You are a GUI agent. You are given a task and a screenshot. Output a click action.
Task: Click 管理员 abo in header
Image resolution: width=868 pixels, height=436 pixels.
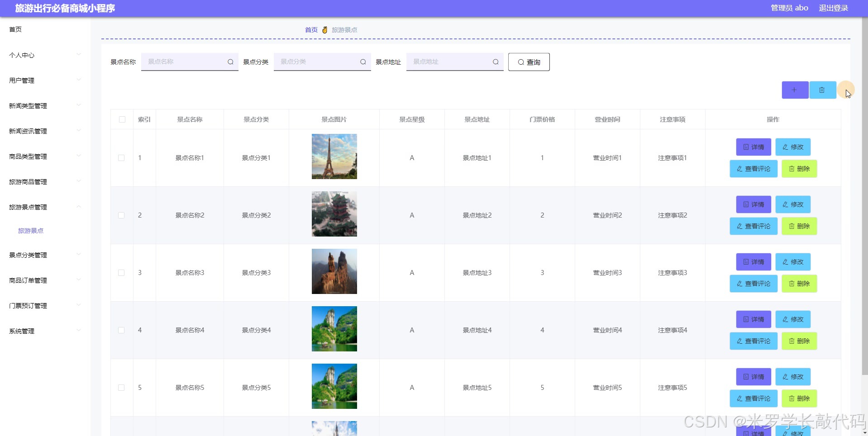[x=789, y=8]
